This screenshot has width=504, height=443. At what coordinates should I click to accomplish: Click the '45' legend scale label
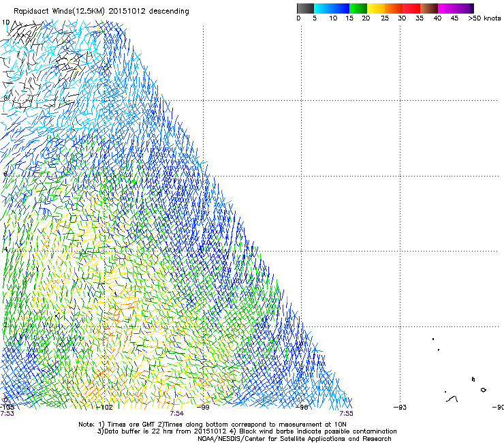pos(454,18)
